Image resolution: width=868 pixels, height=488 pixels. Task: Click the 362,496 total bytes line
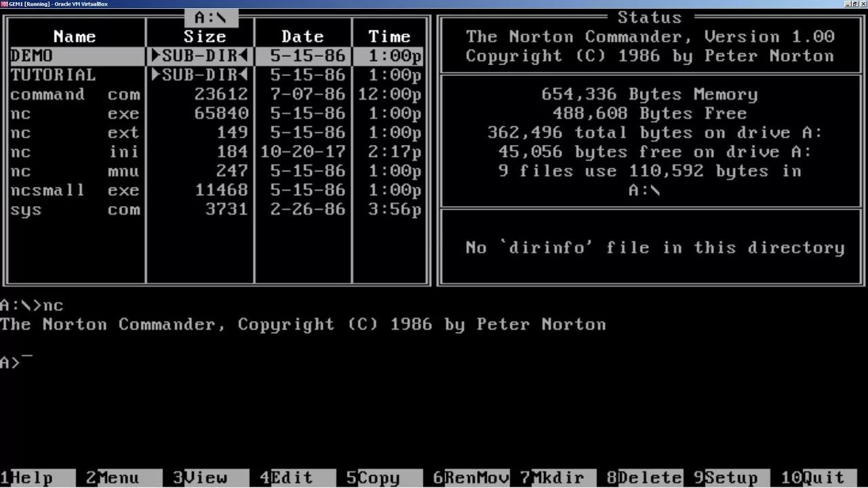pos(655,132)
